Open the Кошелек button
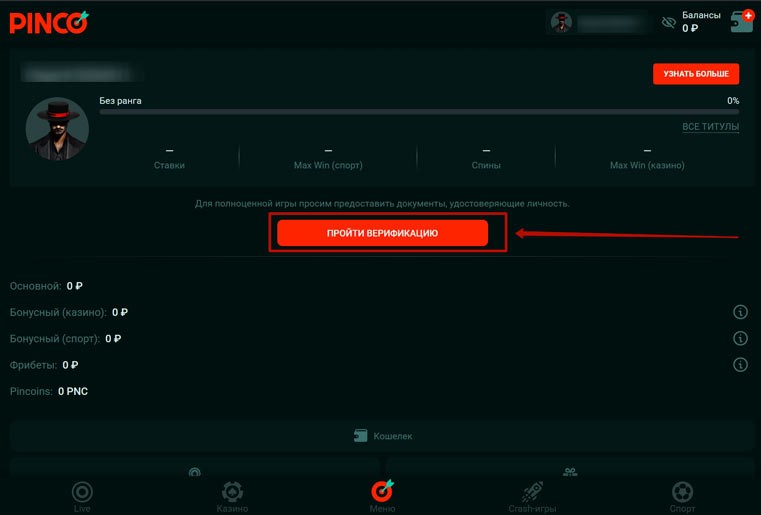This screenshot has width=761, height=515. pos(382,436)
